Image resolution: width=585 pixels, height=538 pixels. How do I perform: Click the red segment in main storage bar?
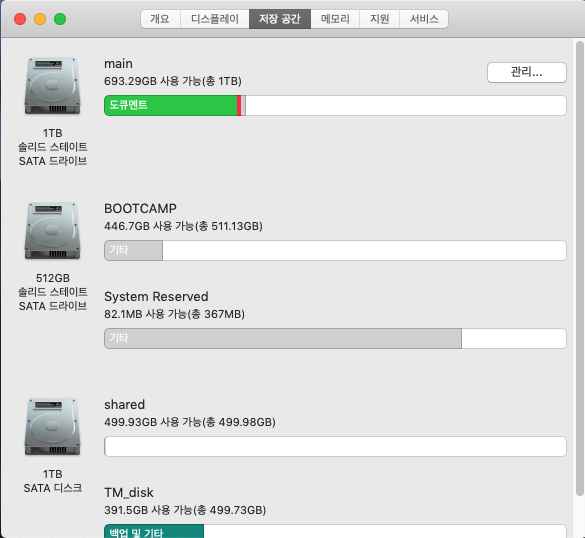239,106
